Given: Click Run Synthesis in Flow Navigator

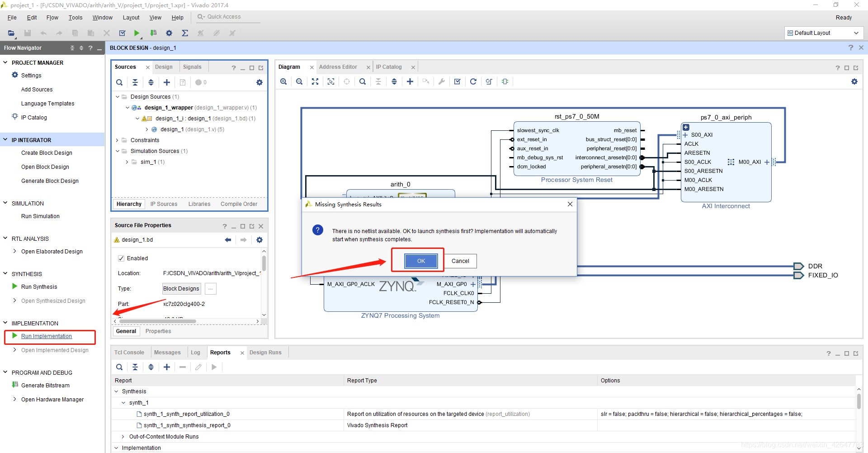Looking at the screenshot, I should click(x=39, y=287).
